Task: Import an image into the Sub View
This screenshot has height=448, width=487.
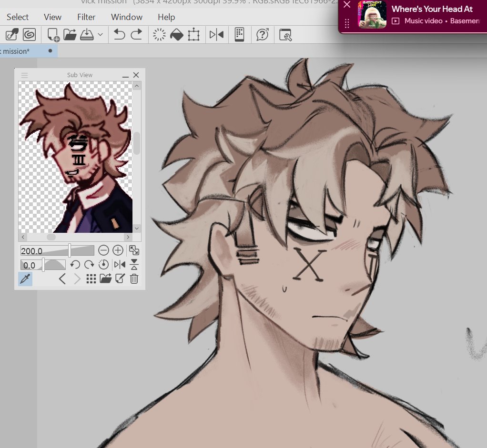Action: click(x=106, y=279)
